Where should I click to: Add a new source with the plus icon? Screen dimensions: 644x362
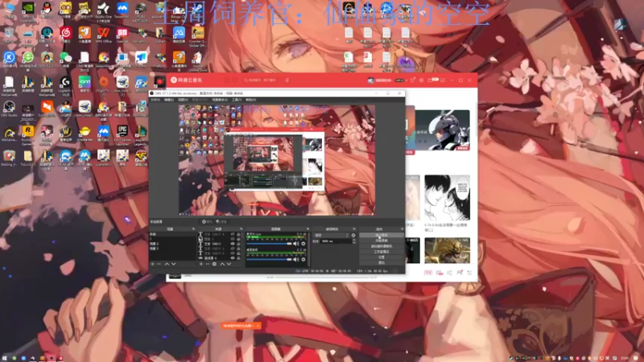coord(200,264)
